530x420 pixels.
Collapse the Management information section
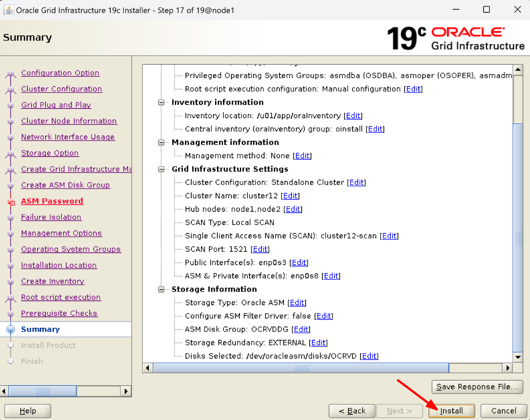(161, 142)
